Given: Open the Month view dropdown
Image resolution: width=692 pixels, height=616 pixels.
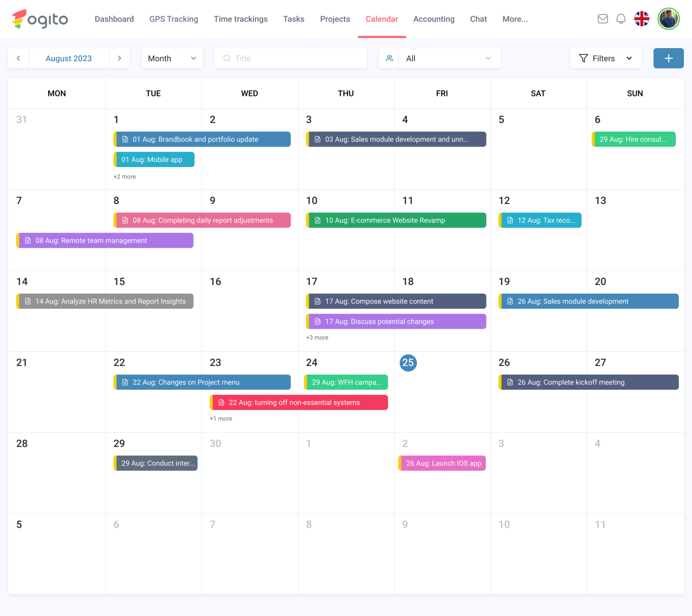Looking at the screenshot, I should coord(172,58).
